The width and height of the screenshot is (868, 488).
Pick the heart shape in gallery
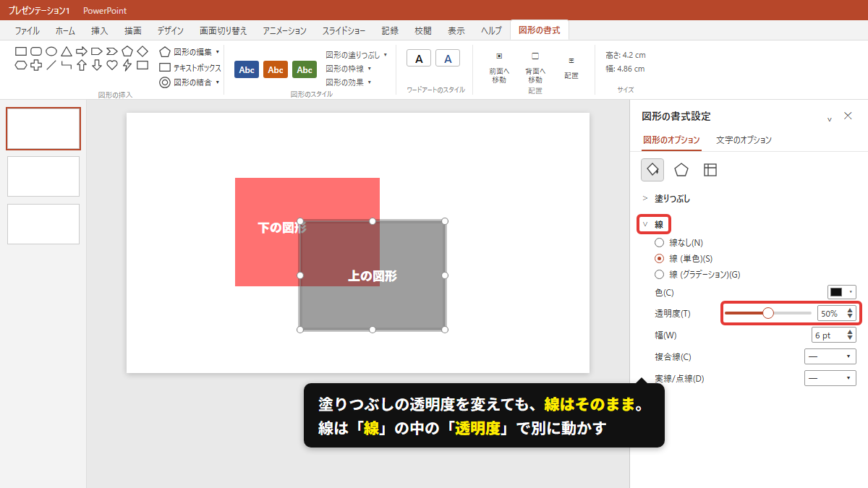point(112,65)
